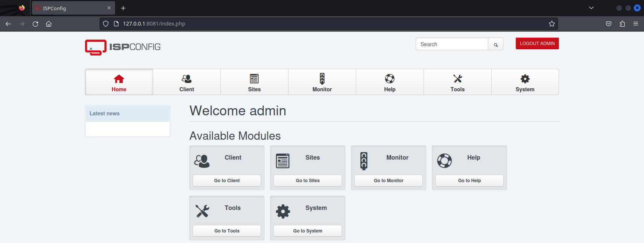Image resolution: width=644 pixels, height=243 pixels.
Task: Select the Latest news sidebar header
Action: click(128, 113)
